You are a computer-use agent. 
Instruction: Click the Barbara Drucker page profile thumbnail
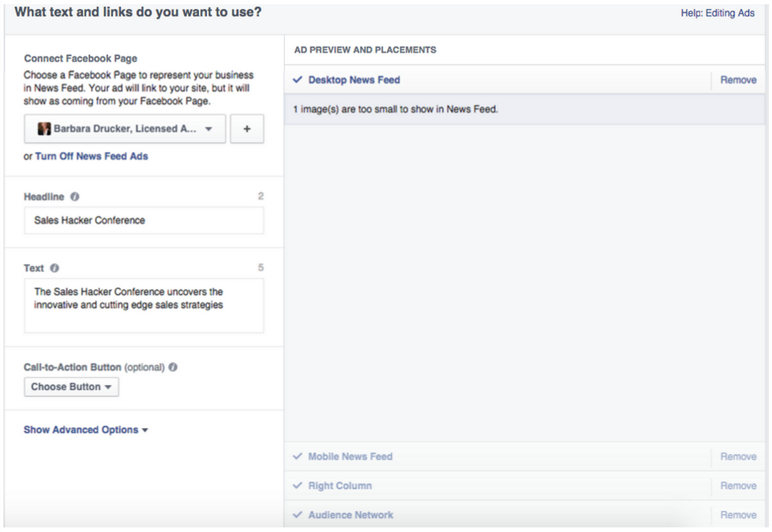[44, 129]
